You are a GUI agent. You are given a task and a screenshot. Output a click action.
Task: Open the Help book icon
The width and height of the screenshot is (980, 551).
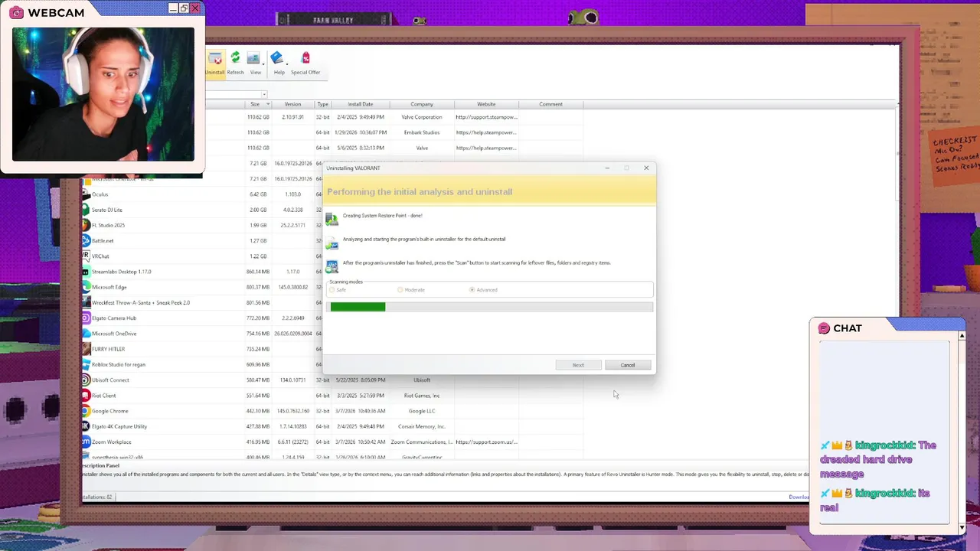pyautogui.click(x=276, y=58)
